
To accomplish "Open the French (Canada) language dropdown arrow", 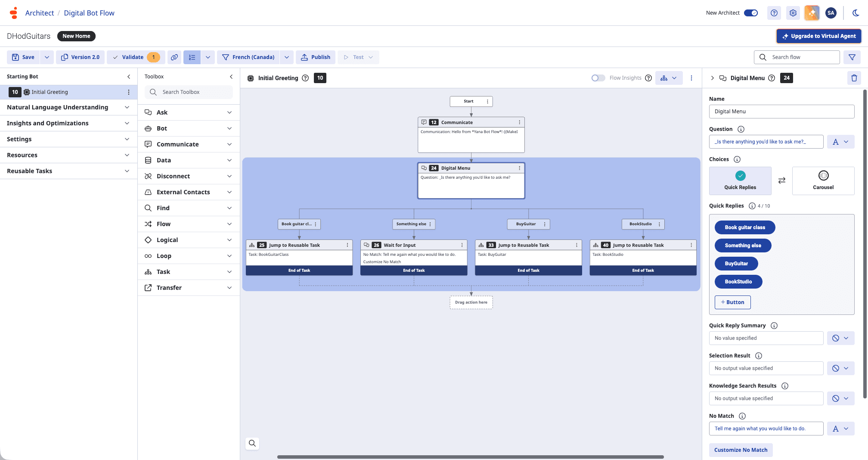I will pos(287,57).
